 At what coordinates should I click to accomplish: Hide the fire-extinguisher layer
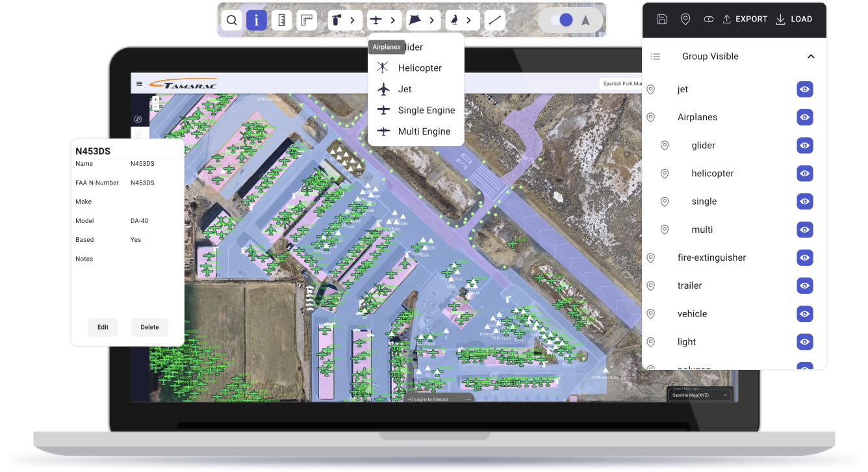coord(805,258)
